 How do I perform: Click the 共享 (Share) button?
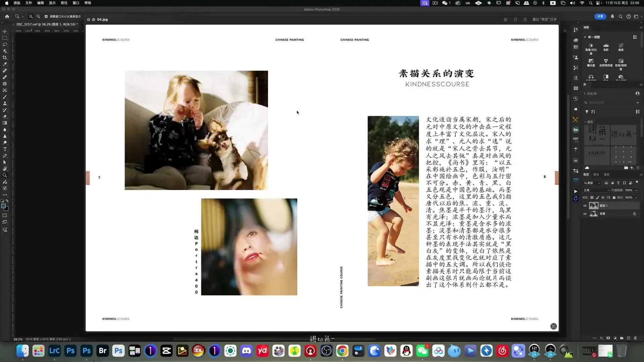coord(600,16)
